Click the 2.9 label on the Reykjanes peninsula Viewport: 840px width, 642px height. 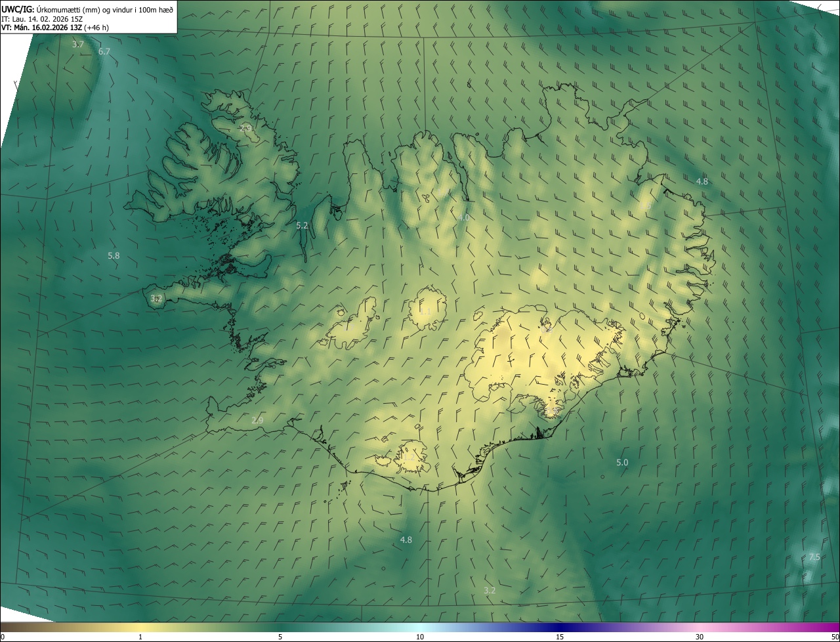[x=257, y=420]
